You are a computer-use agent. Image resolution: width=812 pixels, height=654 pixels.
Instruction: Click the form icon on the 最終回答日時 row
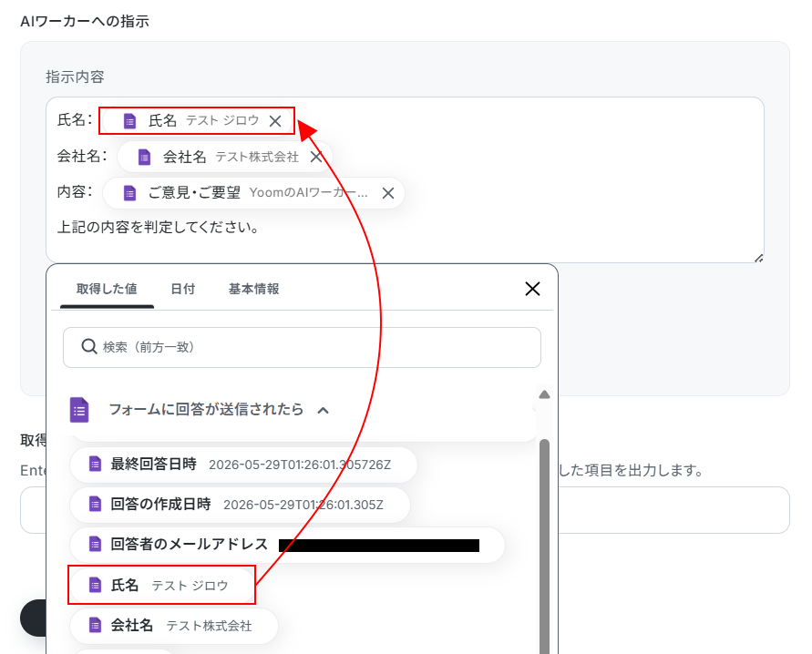pyautogui.click(x=95, y=465)
